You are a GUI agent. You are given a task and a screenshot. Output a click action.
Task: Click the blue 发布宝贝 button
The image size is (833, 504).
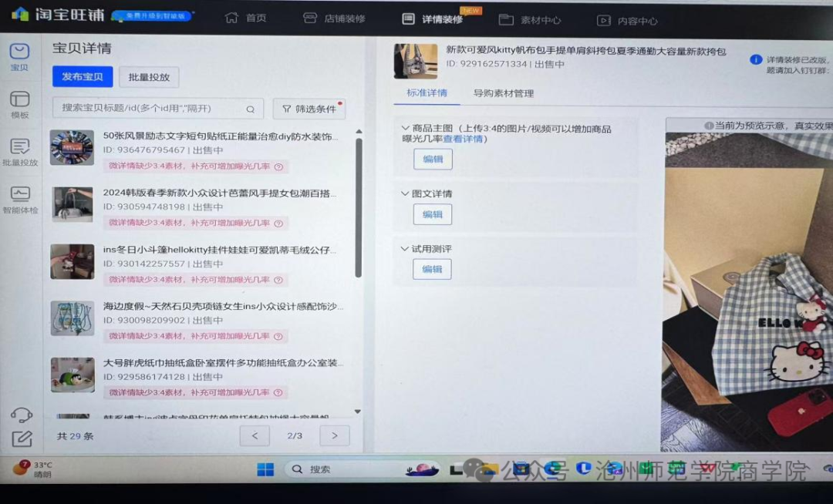83,77
